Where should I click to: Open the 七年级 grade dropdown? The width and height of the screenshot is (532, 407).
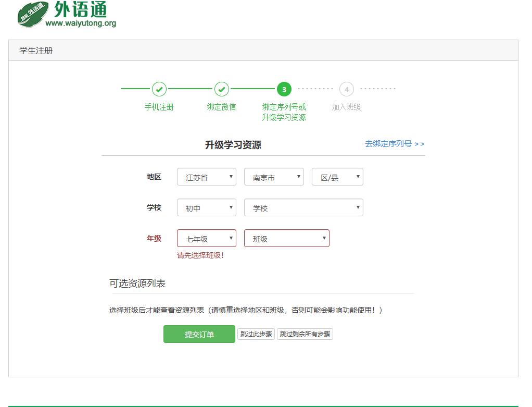click(x=207, y=238)
